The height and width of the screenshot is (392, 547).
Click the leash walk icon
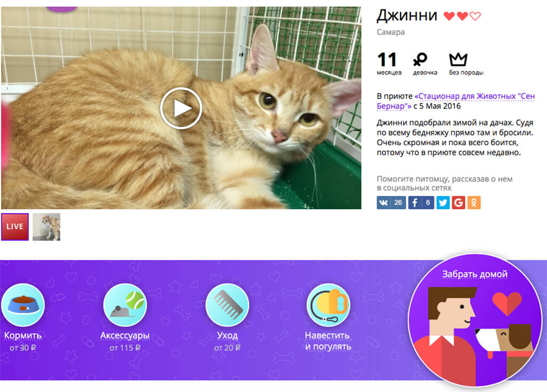(x=329, y=305)
